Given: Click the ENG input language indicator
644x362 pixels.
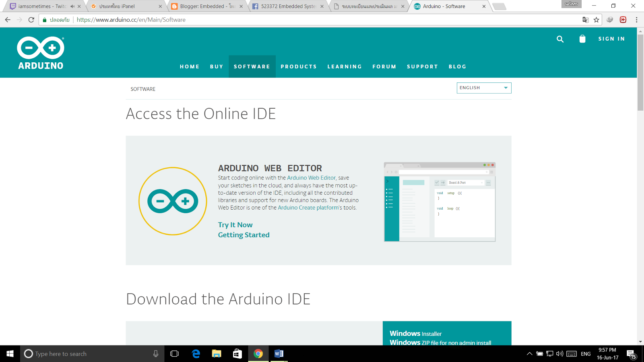Looking at the screenshot, I should (x=586, y=354).
